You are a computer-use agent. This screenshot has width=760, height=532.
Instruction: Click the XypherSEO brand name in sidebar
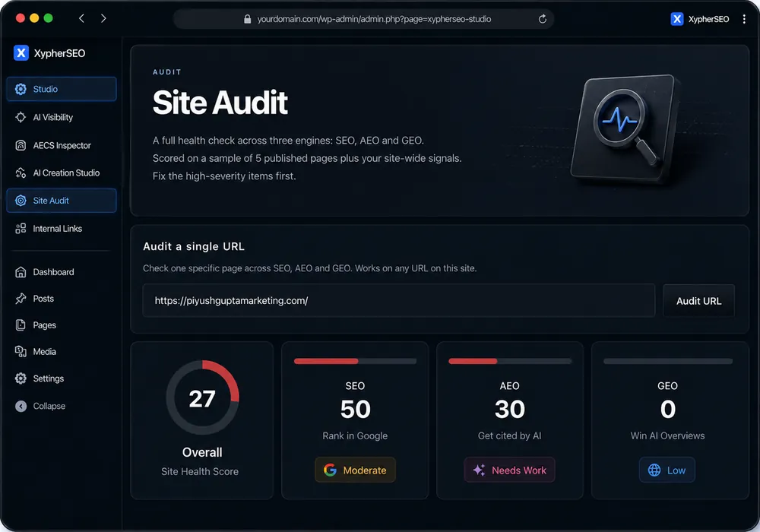tap(59, 53)
